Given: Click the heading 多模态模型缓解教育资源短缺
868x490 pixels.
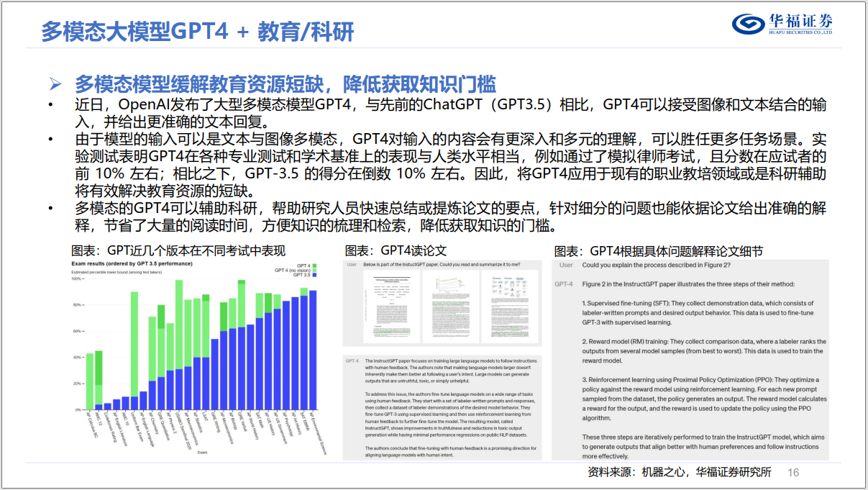Looking at the screenshot, I should (203, 83).
